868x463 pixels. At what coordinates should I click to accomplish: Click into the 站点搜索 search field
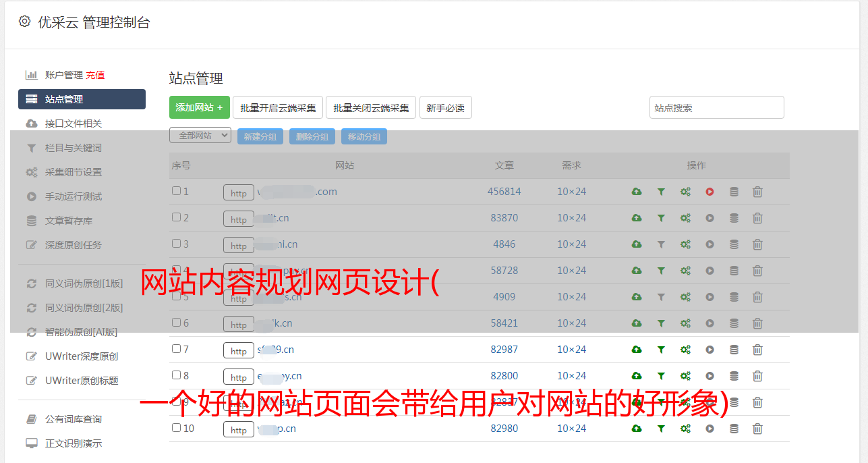tap(717, 107)
